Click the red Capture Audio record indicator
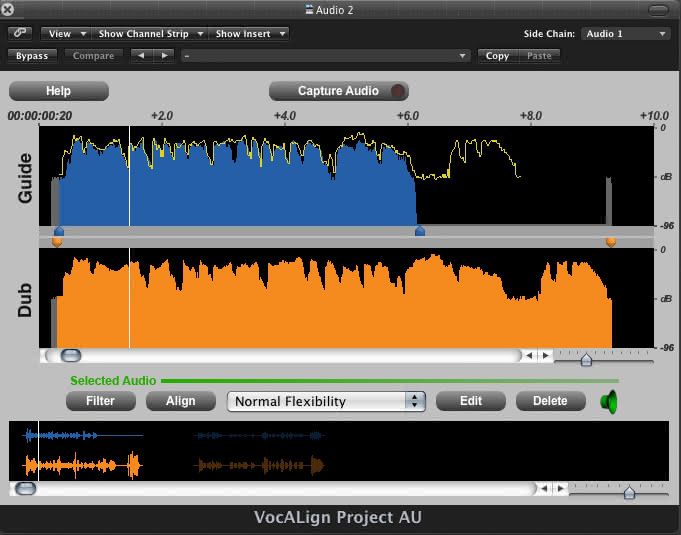Screen dimensions: 681x535 pos(397,91)
